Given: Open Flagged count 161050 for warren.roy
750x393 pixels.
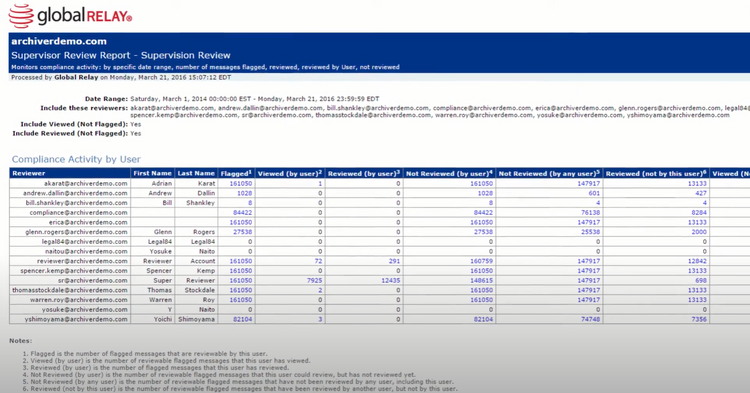Looking at the screenshot, I should click(241, 300).
